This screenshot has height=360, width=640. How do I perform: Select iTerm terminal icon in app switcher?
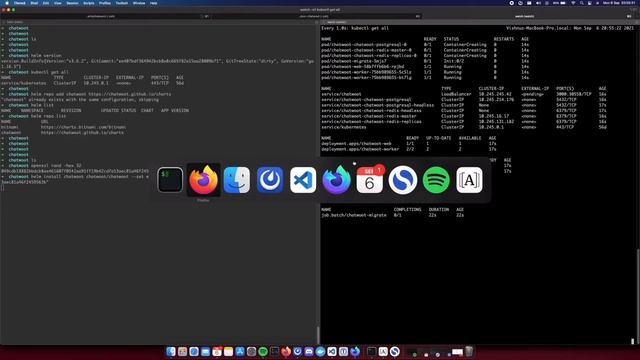click(x=170, y=180)
